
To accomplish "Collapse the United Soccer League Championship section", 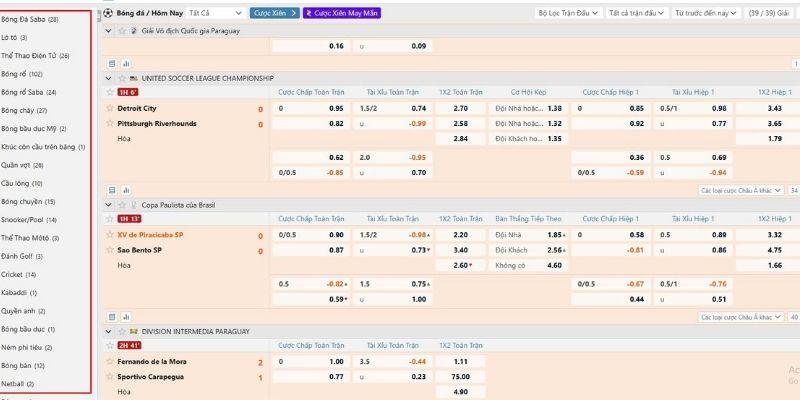I will (108, 79).
